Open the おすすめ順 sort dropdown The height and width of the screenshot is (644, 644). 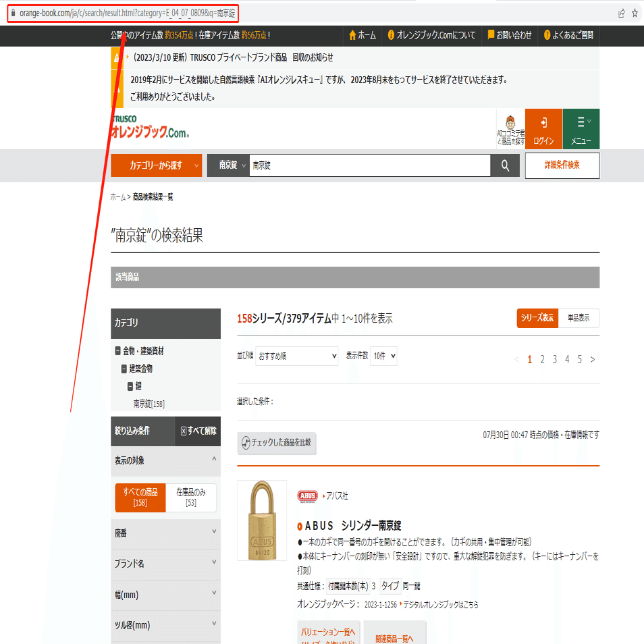(297, 356)
